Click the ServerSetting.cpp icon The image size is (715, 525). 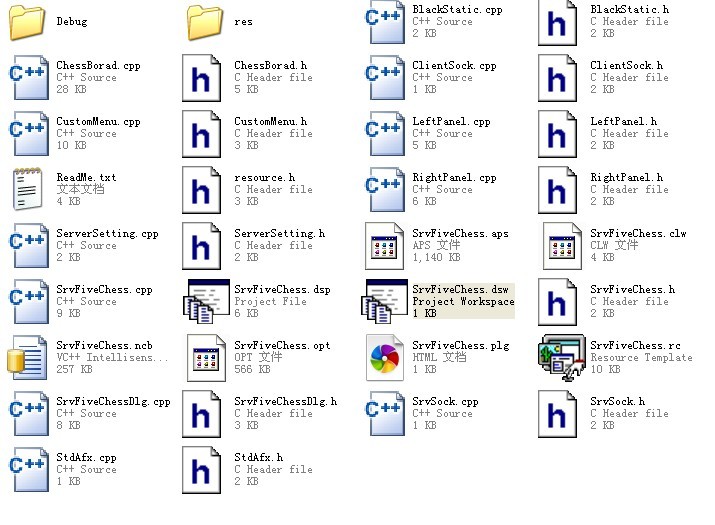tap(29, 246)
